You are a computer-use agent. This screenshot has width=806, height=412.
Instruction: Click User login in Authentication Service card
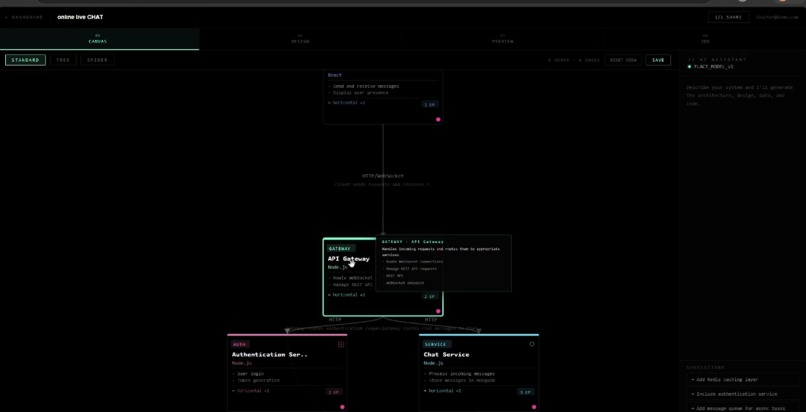point(248,373)
